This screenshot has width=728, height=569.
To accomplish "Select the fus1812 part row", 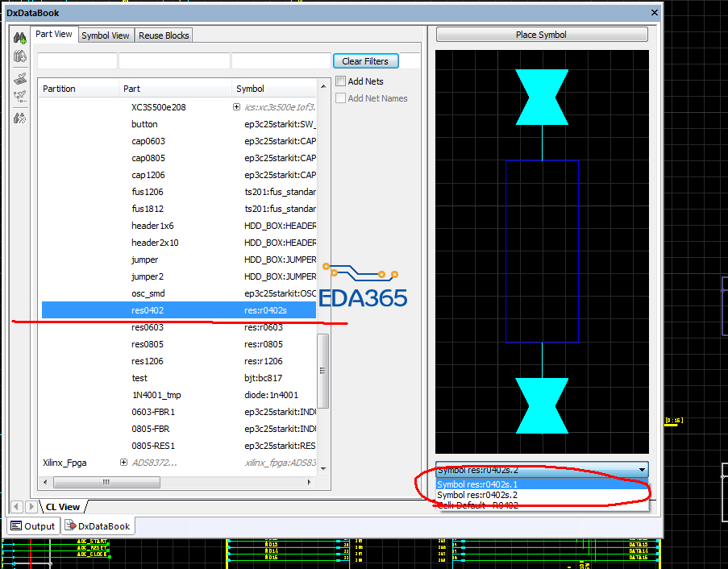I will [x=179, y=209].
